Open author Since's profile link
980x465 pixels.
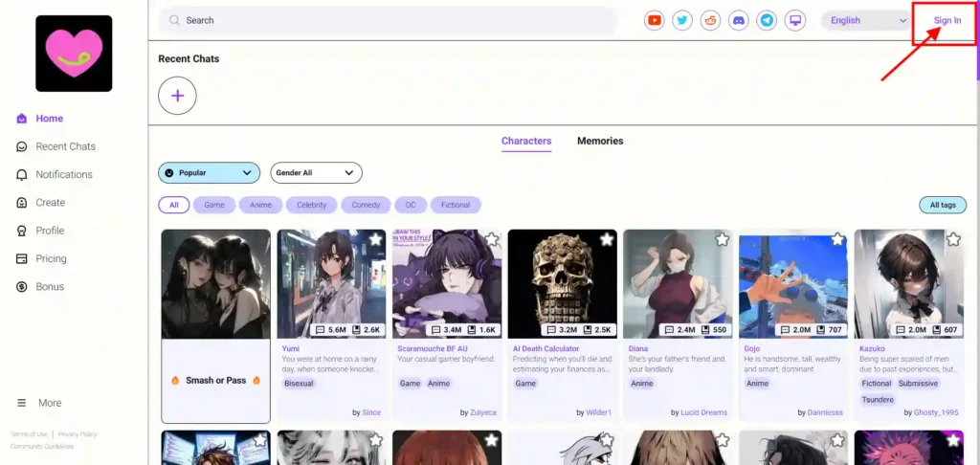coord(371,412)
